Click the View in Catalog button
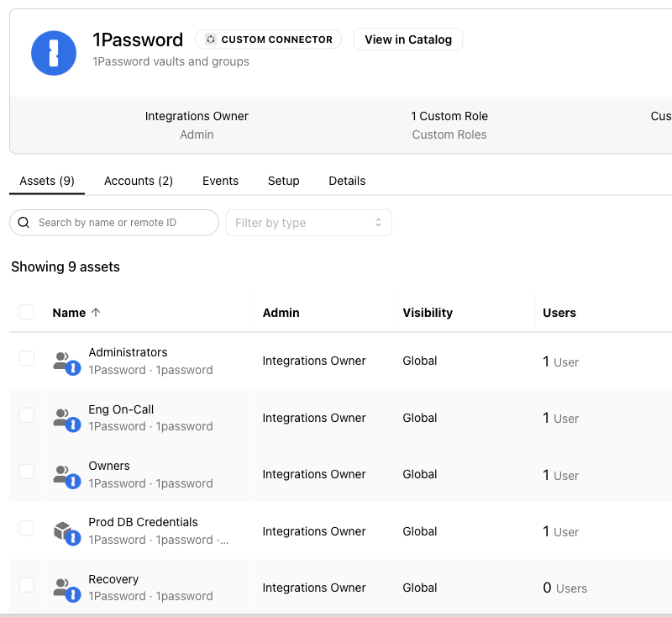Screen dimensions: 672x617 [408, 40]
